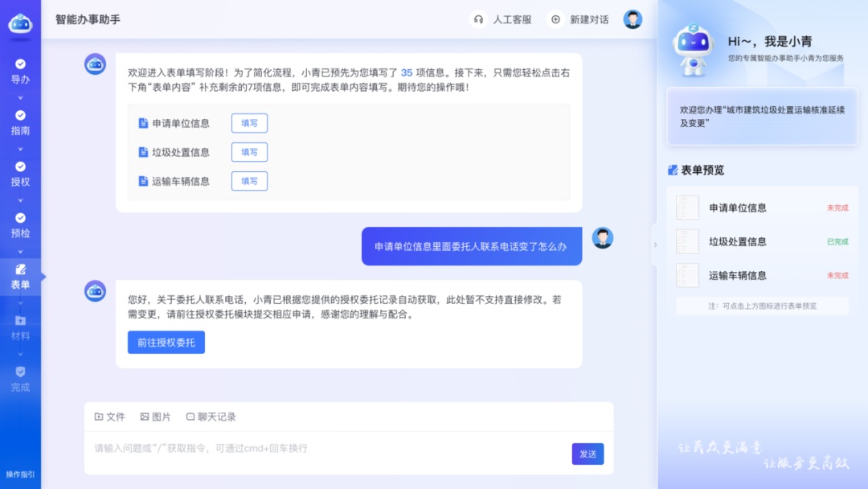Select the 材料 step in sidebar

20,327
